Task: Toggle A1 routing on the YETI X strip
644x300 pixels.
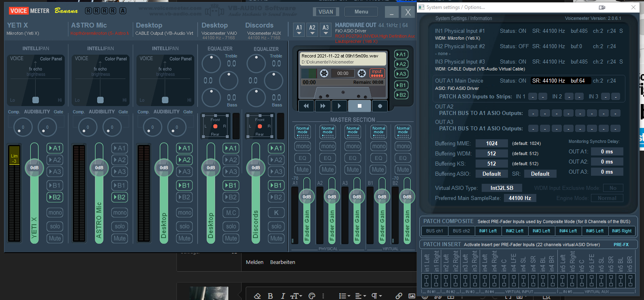Action: (55, 148)
